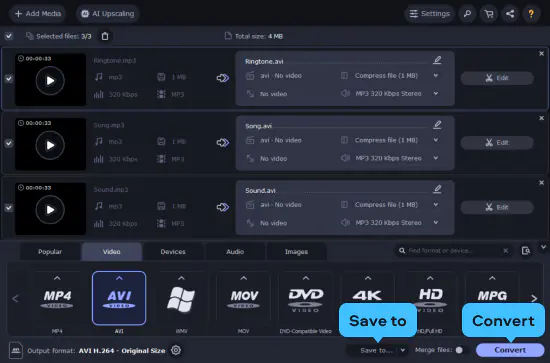Toggle the select all files checkbox
This screenshot has width=550, height=363.
click(9, 36)
